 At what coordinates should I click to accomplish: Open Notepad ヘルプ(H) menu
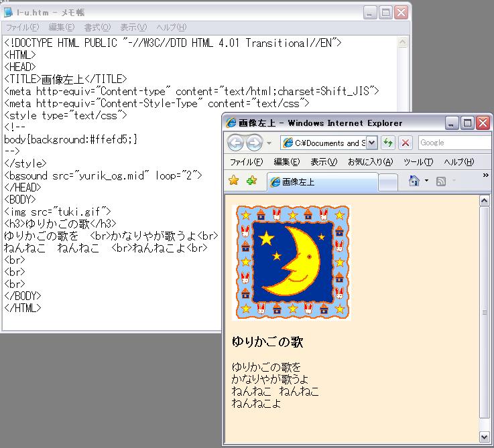(x=172, y=27)
